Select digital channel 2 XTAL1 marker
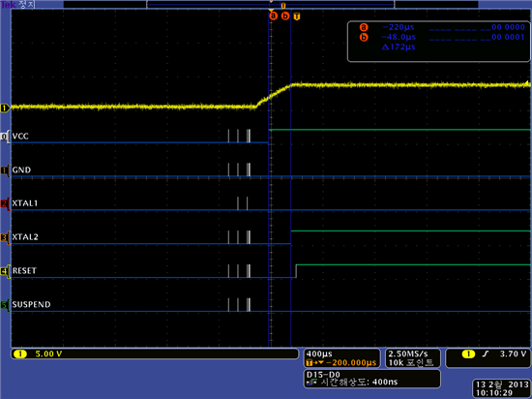The image size is (532, 399). coord(4,203)
